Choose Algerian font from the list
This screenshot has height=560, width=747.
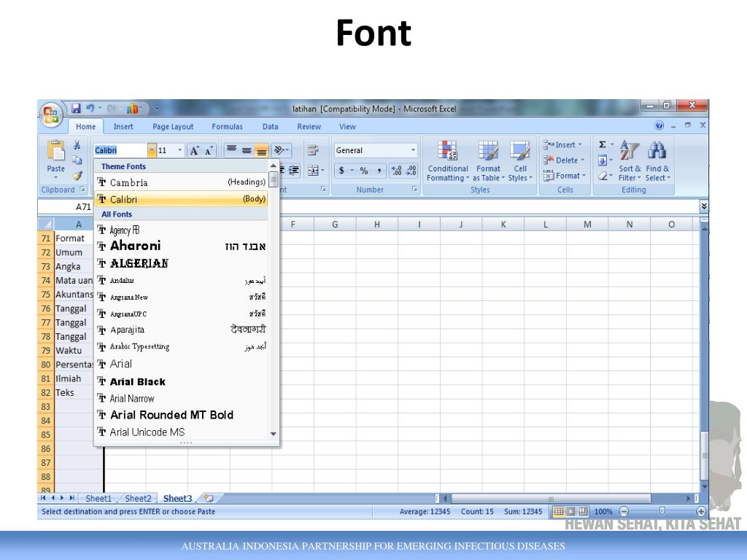coord(181,263)
